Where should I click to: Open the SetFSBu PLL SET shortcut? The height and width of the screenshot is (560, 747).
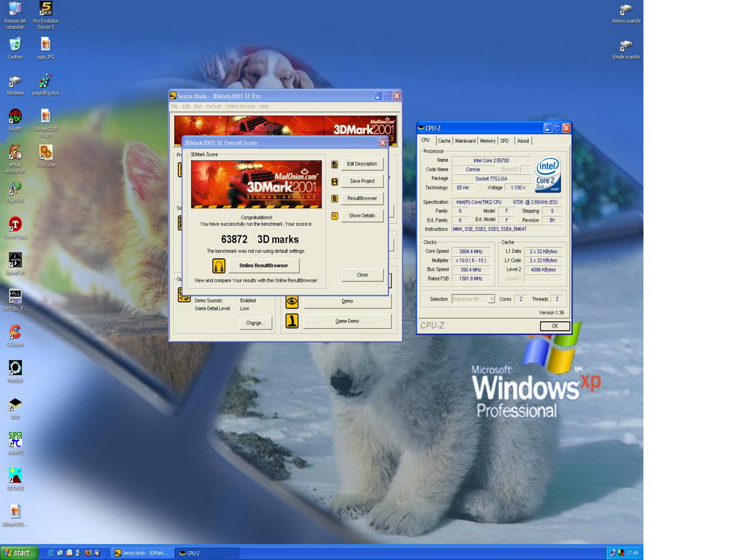[x=15, y=300]
